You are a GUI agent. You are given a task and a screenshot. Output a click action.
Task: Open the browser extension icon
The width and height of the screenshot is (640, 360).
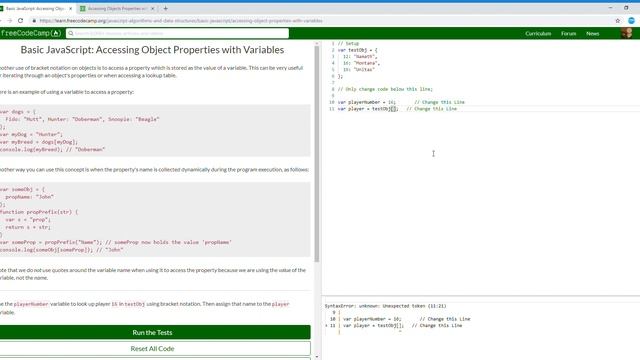(x=631, y=20)
